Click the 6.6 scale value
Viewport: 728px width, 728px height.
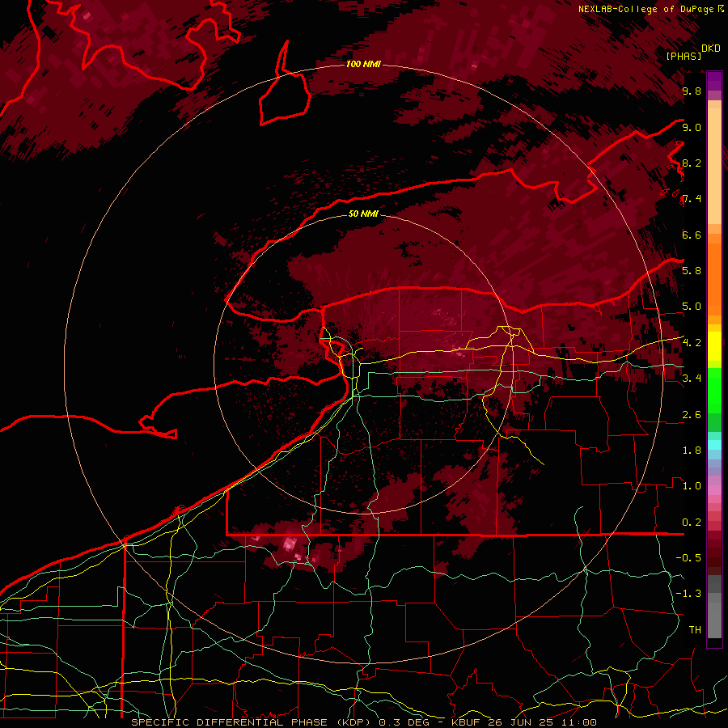coord(692,235)
